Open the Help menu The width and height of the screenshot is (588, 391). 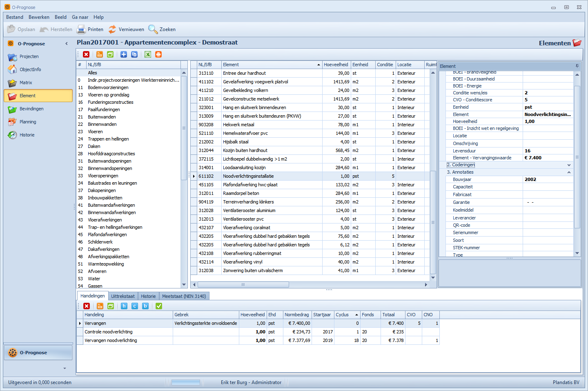pos(98,17)
